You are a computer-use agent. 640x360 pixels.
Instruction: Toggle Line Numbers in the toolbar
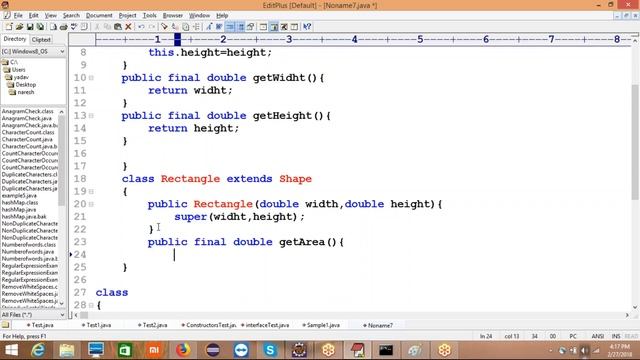tap(241, 27)
